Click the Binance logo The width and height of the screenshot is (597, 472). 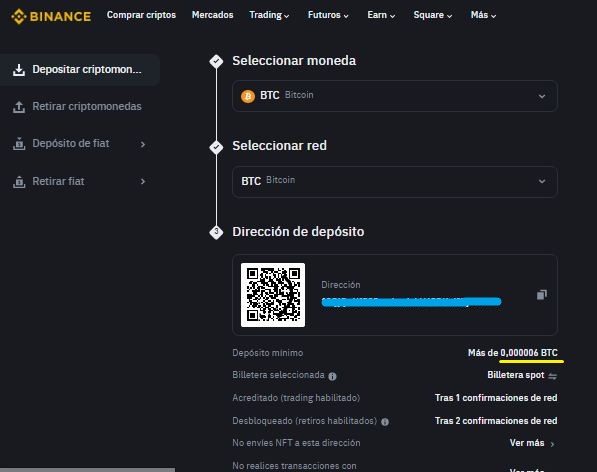51,16
